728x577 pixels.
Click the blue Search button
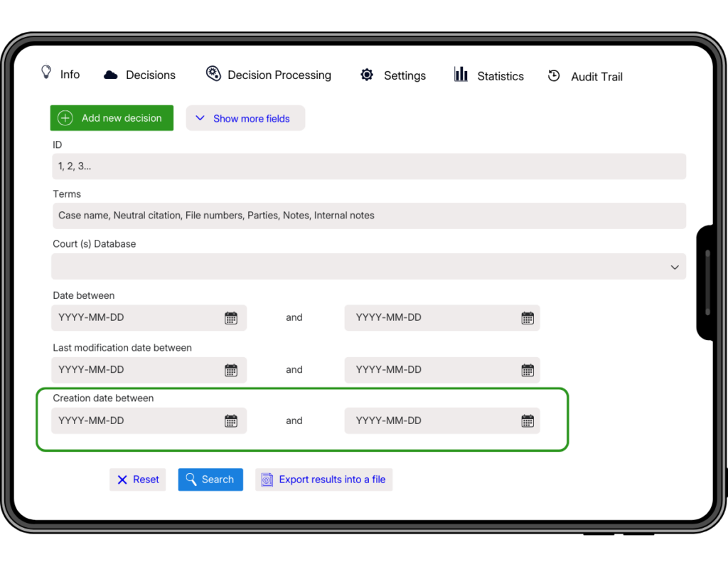point(210,480)
